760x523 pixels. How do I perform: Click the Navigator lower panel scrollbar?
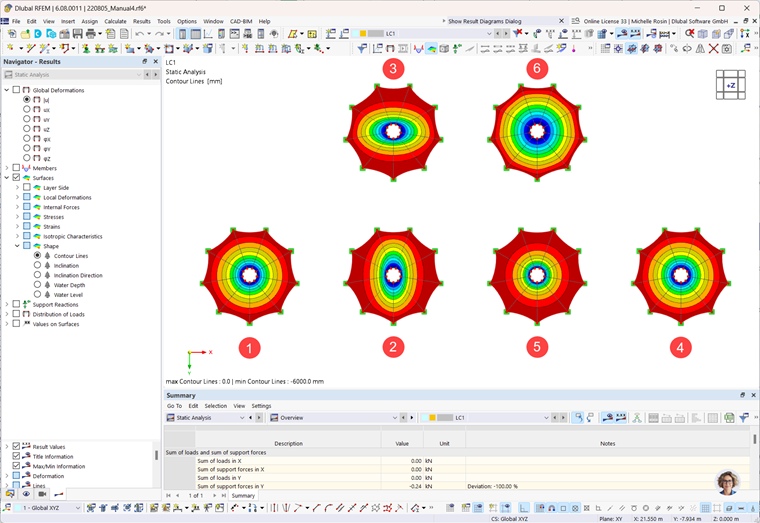(156, 455)
